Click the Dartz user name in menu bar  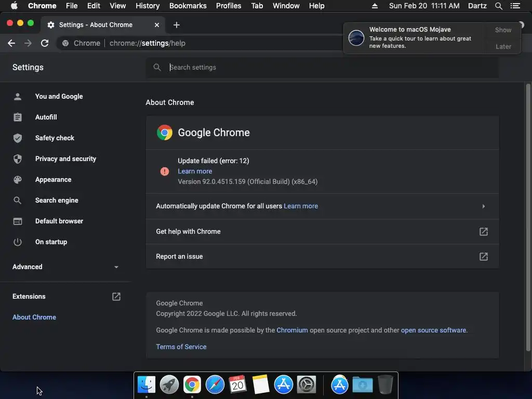477,6
